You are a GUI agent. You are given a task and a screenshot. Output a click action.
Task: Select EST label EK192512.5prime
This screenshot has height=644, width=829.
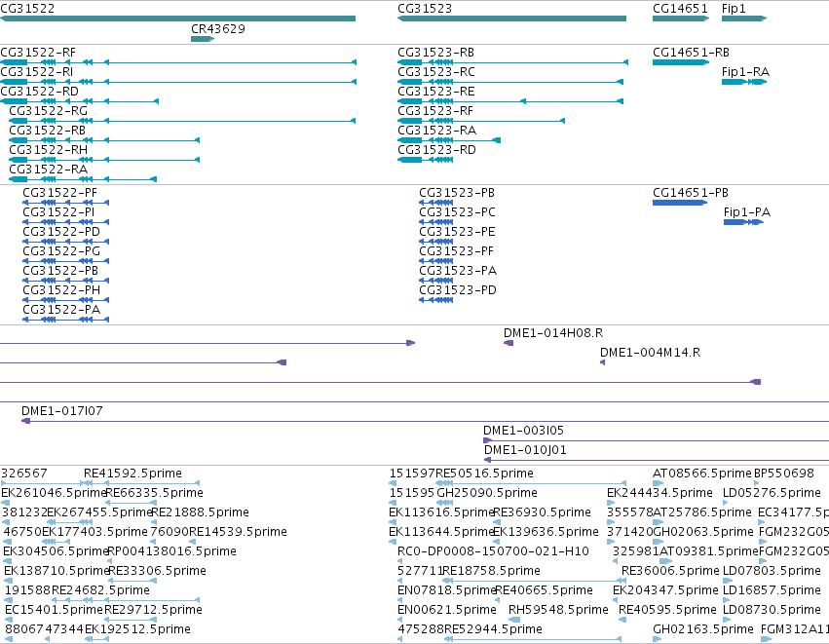click(137, 629)
